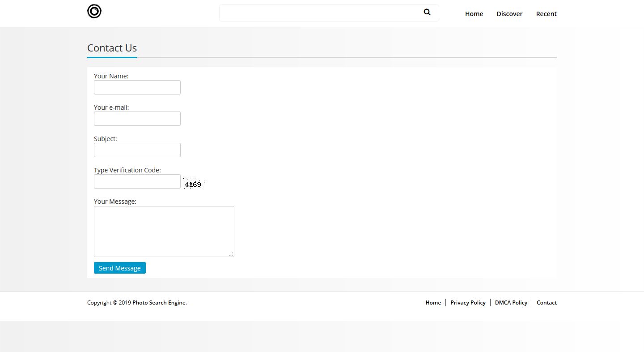
Task: Open the footer Contact link
Action: [547, 303]
